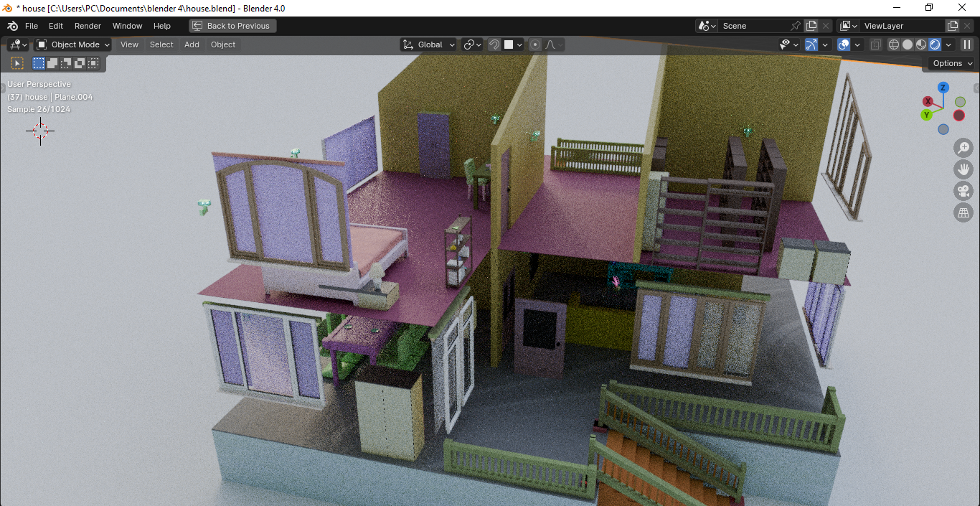This screenshot has height=506, width=980.
Task: Choose the Subtract selection mode icon
Action: point(66,63)
